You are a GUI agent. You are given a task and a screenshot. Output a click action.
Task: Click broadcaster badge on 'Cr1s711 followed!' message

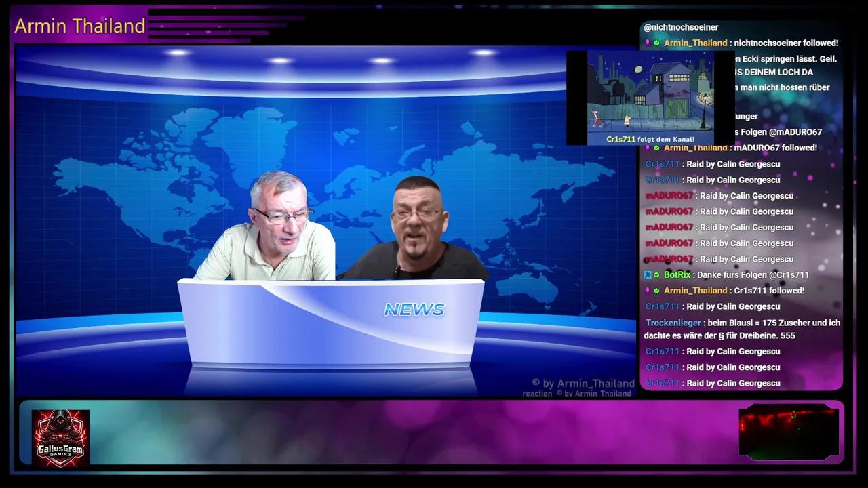(x=648, y=290)
